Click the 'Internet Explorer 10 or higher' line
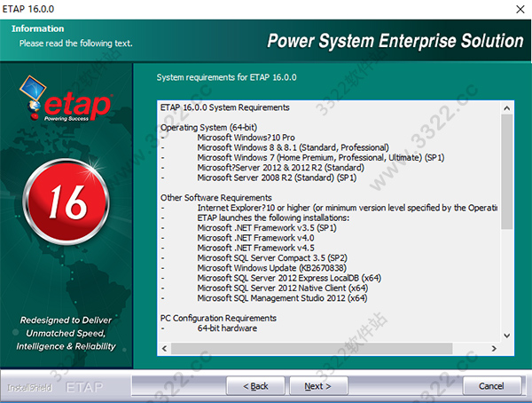The width and height of the screenshot is (532, 403). click(347, 208)
